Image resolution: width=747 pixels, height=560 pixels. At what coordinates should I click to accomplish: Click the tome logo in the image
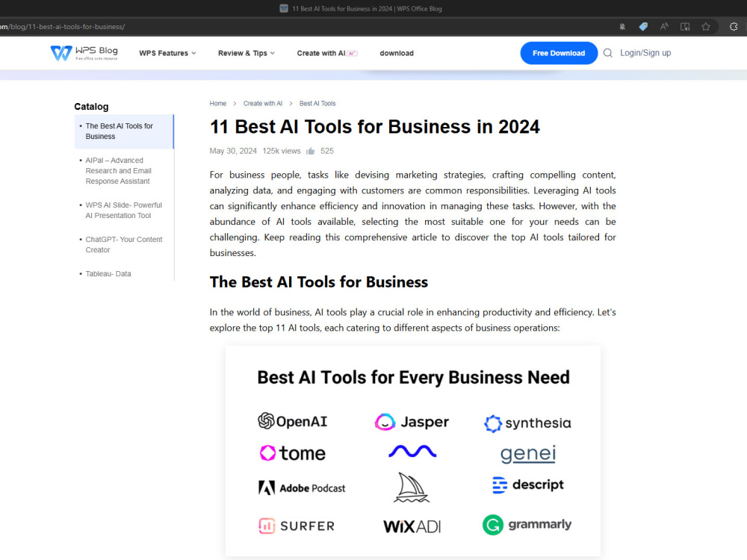(293, 453)
